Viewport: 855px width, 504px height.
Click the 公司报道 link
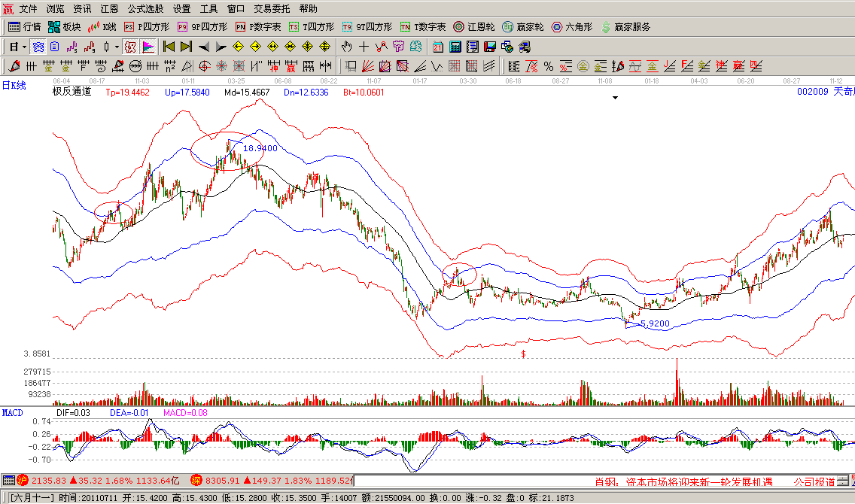coord(814,481)
